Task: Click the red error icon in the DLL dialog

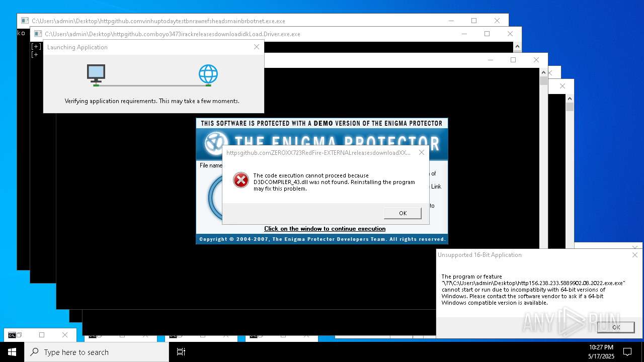Action: (x=241, y=180)
